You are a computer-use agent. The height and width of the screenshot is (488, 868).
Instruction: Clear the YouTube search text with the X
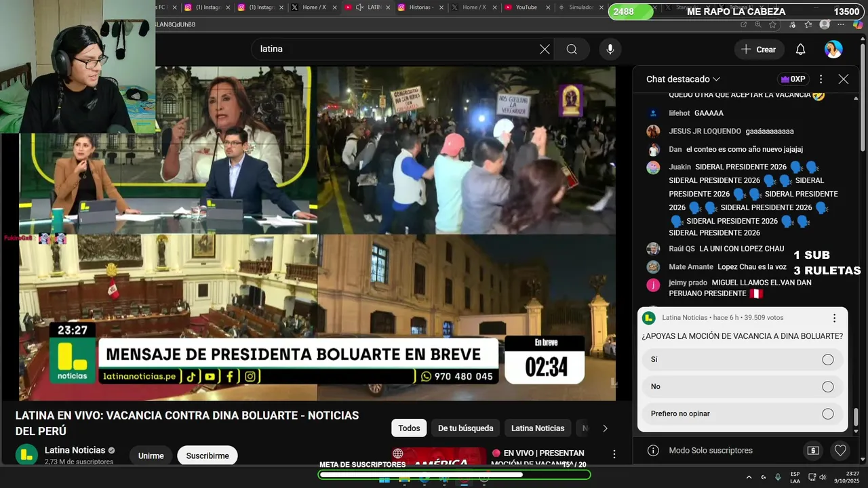[x=545, y=49]
